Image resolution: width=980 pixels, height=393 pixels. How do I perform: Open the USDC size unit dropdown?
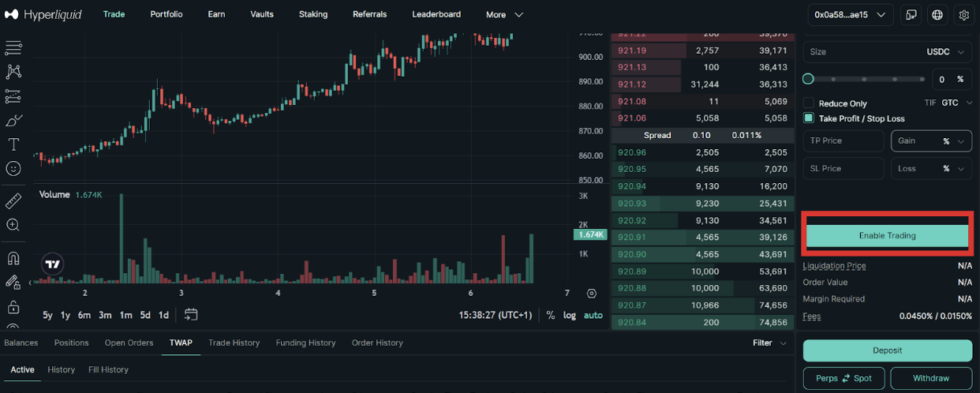(945, 52)
